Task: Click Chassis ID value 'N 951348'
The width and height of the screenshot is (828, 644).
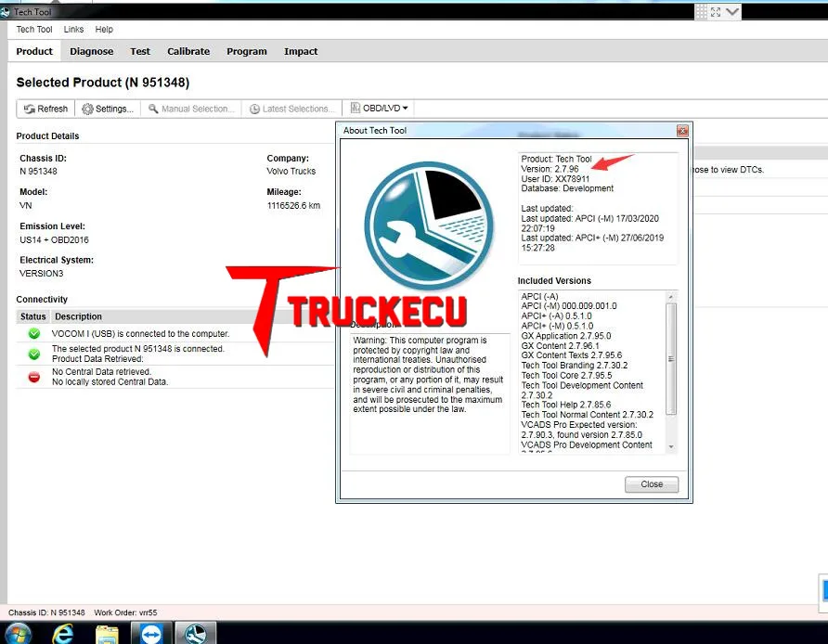Action: tap(38, 172)
